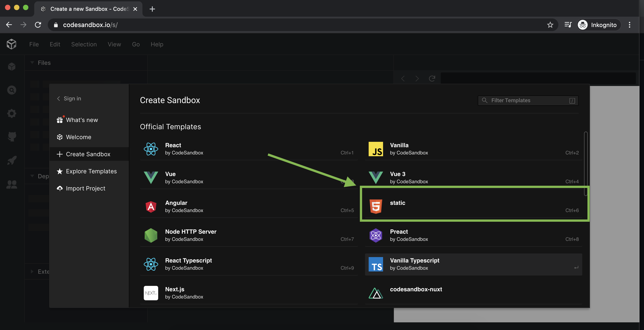Select the Vanilla JS template icon
The height and width of the screenshot is (330, 644).
376,149
